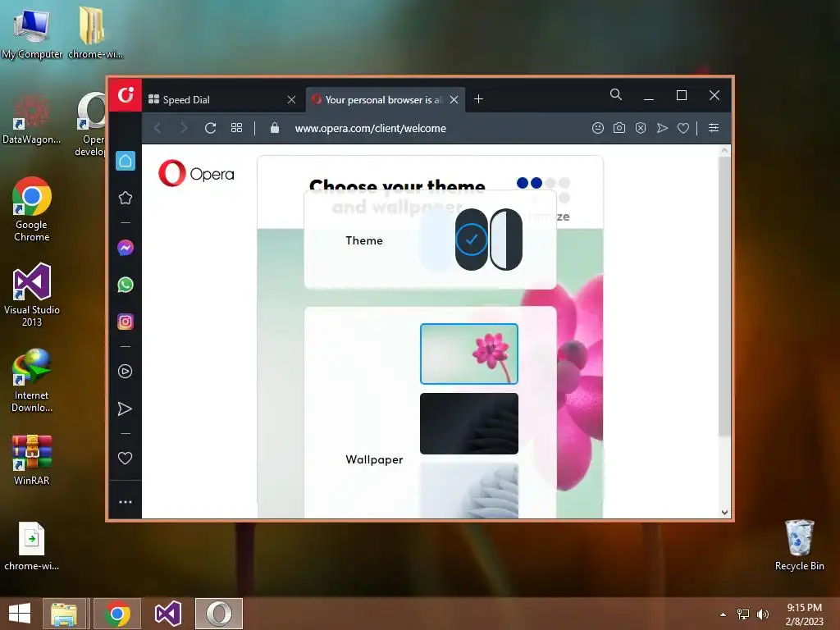This screenshot has width=840, height=630.
Task: Open sidebar setup three-dots menu
Action: coord(126,502)
